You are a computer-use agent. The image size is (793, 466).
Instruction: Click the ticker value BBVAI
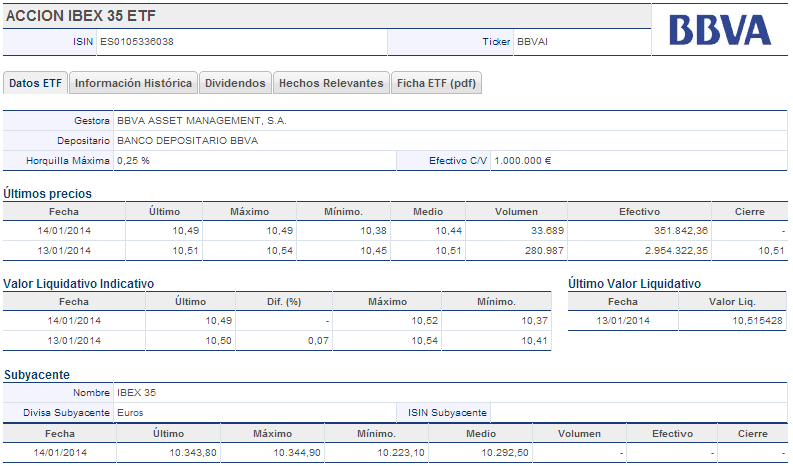point(532,41)
